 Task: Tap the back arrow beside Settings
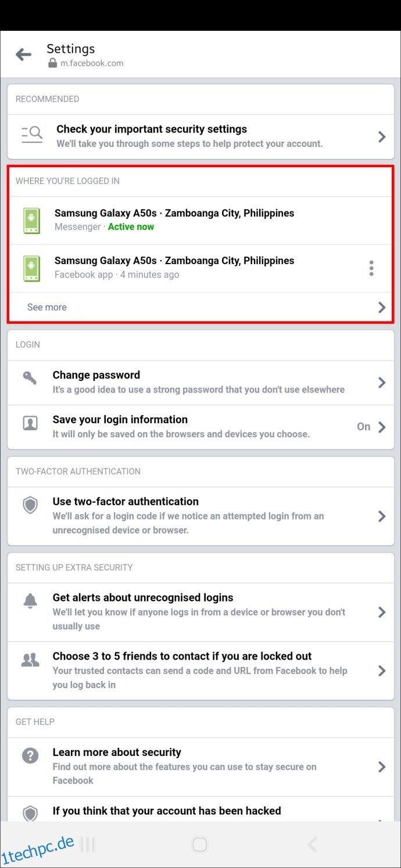click(x=23, y=55)
